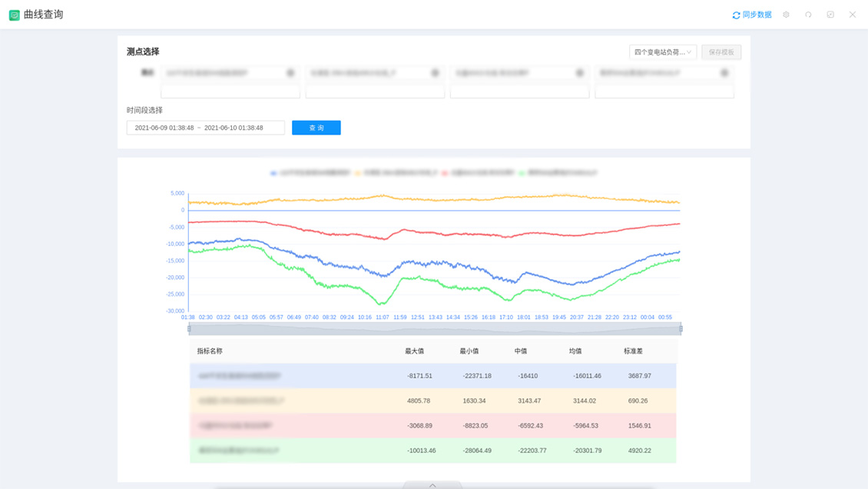Viewport: 868px width, 489px height.
Task: Click the middle of the chart zoom bar
Action: [435, 329]
